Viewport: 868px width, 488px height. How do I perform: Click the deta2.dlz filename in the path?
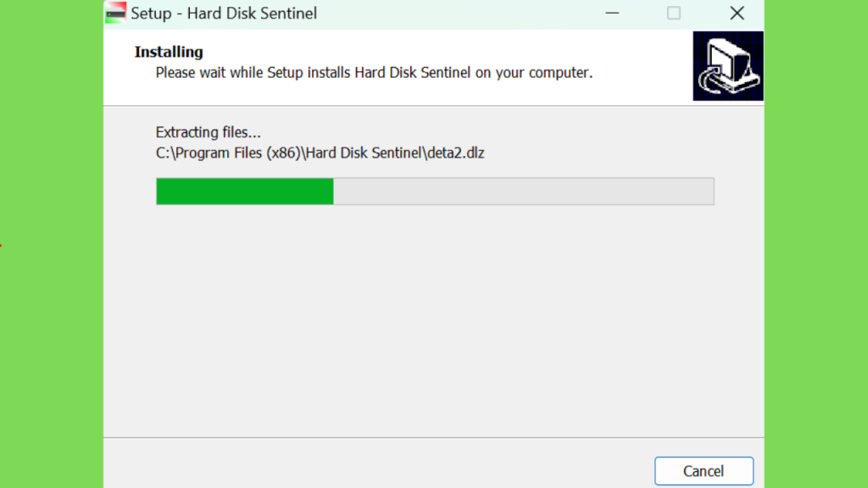[x=456, y=153]
